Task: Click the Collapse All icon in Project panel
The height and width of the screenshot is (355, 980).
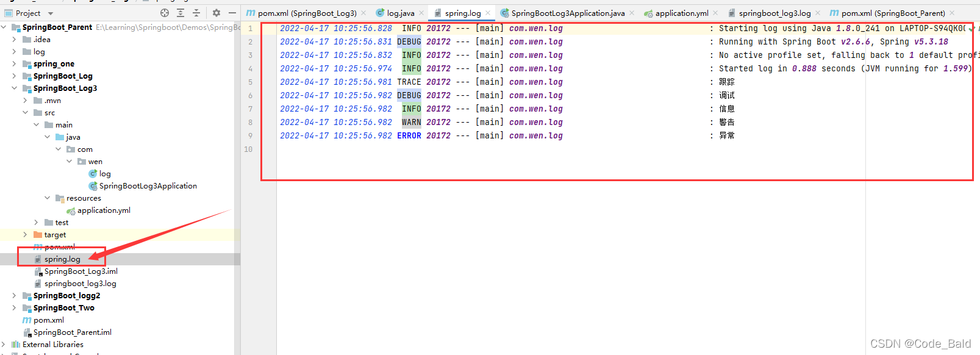Action: pyautogui.click(x=196, y=13)
